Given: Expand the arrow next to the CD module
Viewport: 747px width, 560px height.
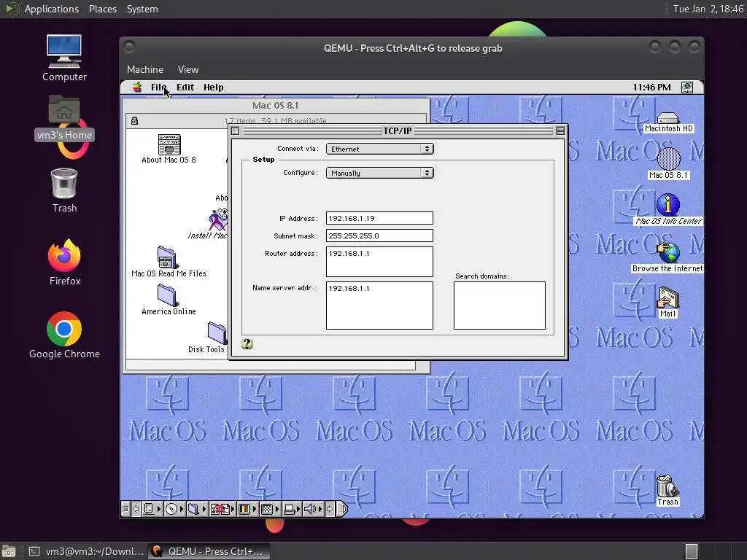Looking at the screenshot, I should tap(182, 509).
